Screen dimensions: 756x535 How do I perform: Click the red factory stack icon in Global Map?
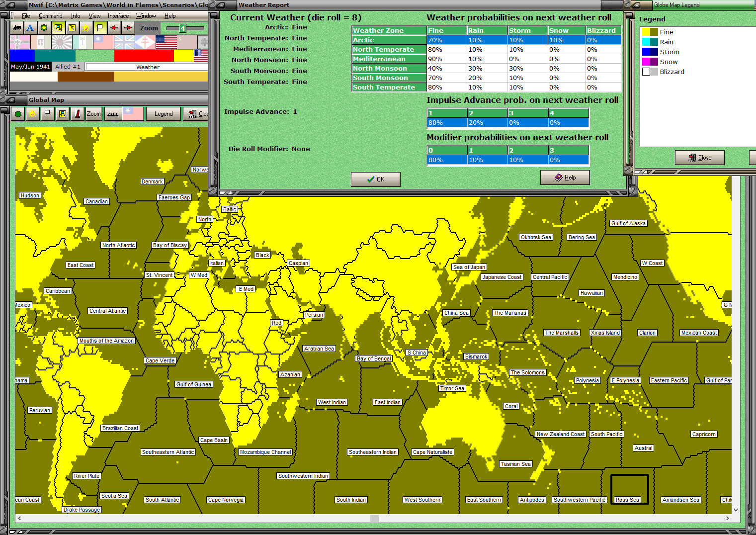77,114
